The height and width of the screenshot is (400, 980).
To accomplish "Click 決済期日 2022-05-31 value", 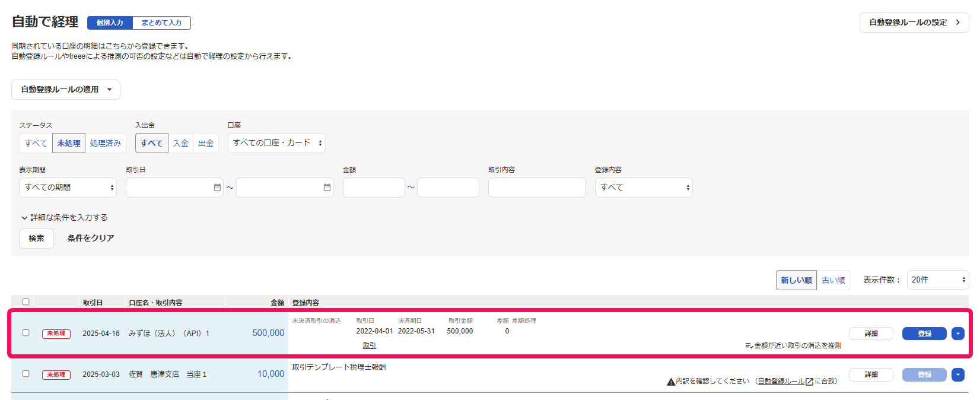I will pos(416,331).
